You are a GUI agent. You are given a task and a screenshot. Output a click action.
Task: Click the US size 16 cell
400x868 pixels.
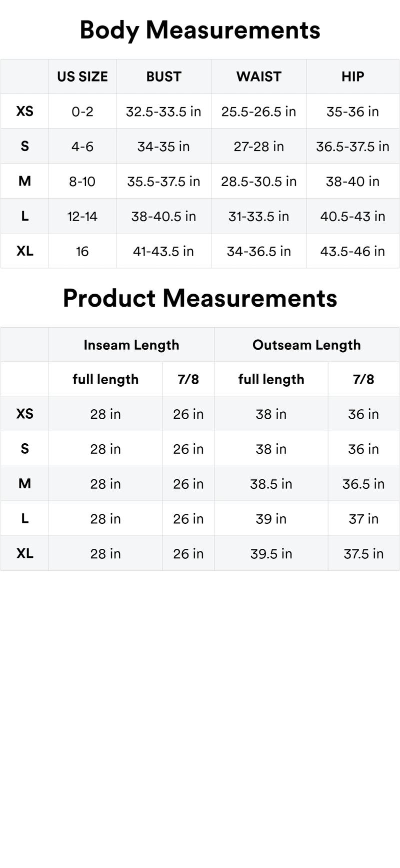[82, 251]
